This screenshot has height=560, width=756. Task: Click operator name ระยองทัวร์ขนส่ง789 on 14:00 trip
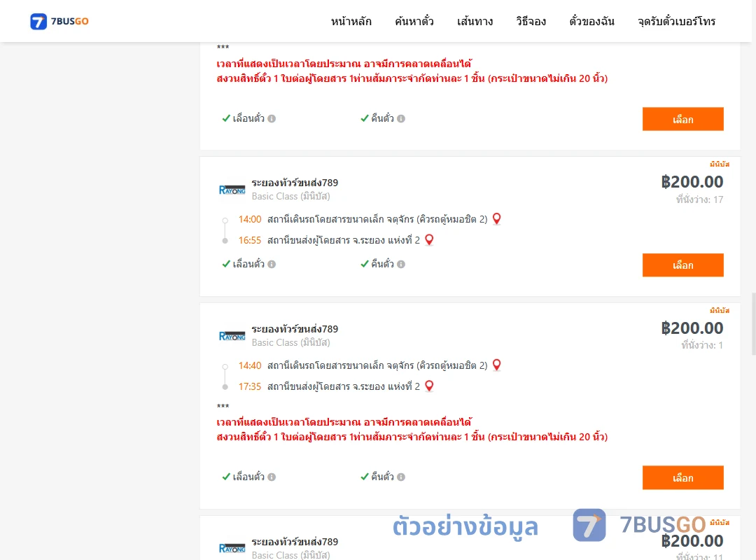pyautogui.click(x=295, y=183)
